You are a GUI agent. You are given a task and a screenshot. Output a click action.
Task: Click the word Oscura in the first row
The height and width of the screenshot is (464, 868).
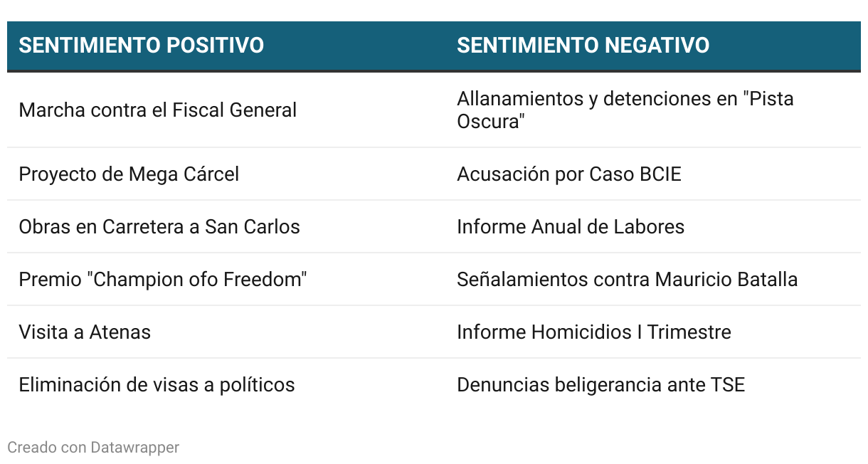491,122
